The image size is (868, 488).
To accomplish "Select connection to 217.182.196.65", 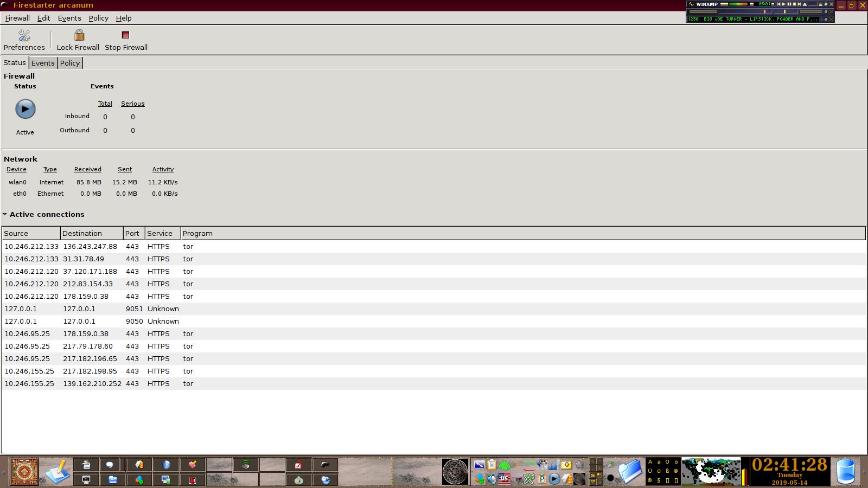I will [433, 358].
